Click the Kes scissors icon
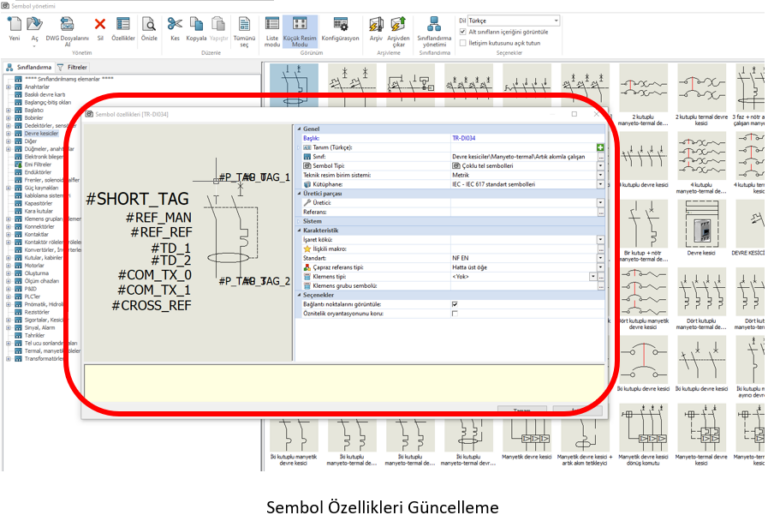Screen dimensions: 768x521 tap(174, 24)
